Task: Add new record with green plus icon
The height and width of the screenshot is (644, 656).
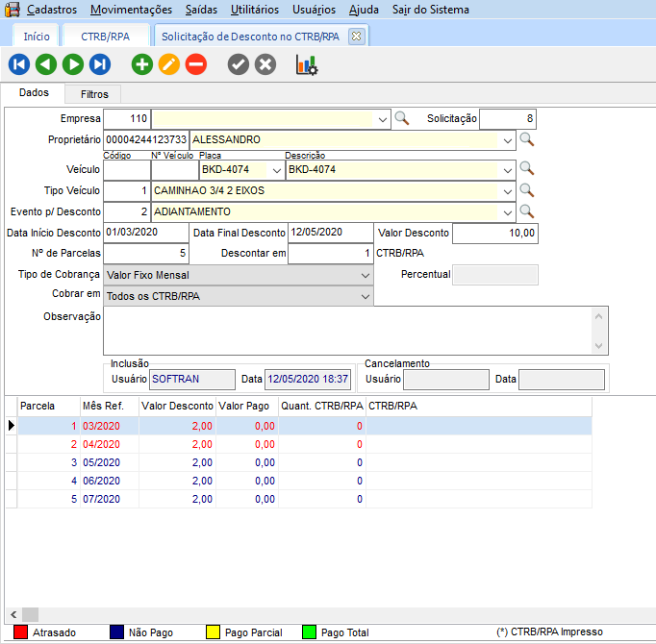Action: tap(142, 64)
